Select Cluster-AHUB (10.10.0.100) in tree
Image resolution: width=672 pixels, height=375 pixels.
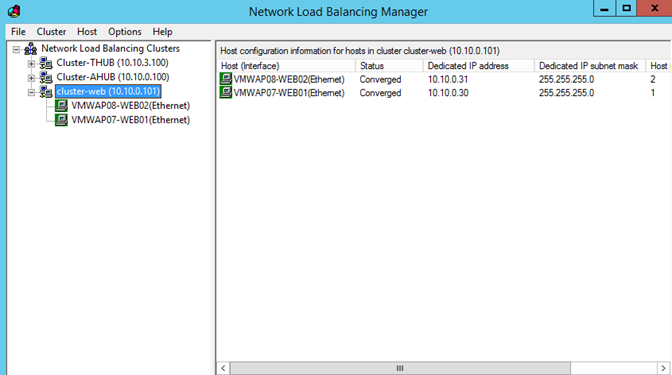coord(113,77)
